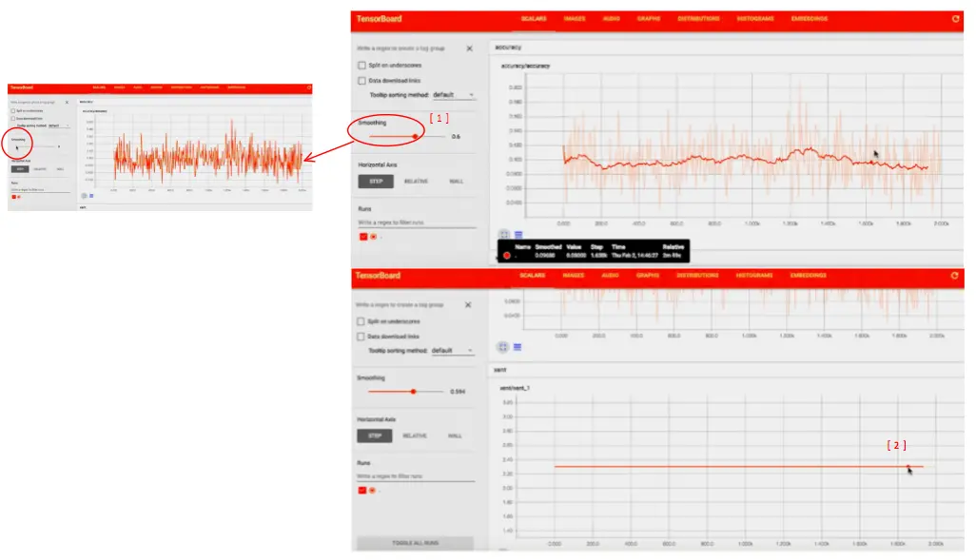The height and width of the screenshot is (560, 976).
Task: Focus runs filter regex field in top window
Action: pos(417,222)
